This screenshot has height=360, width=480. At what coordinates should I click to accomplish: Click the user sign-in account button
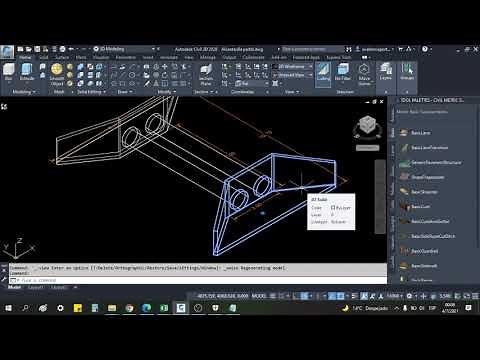(x=375, y=49)
